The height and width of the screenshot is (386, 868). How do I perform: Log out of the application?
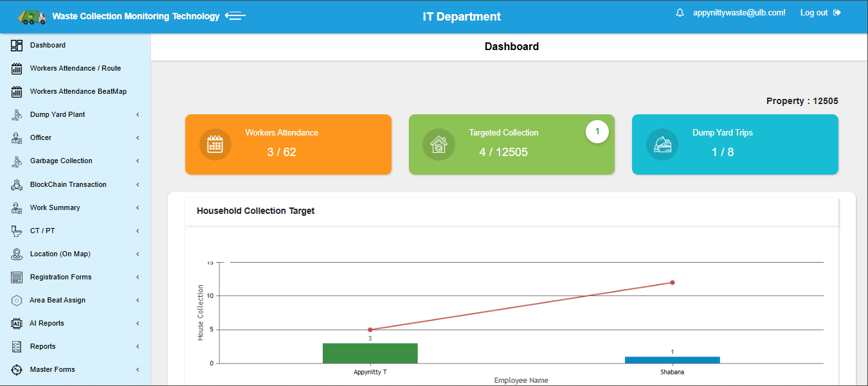tap(820, 13)
